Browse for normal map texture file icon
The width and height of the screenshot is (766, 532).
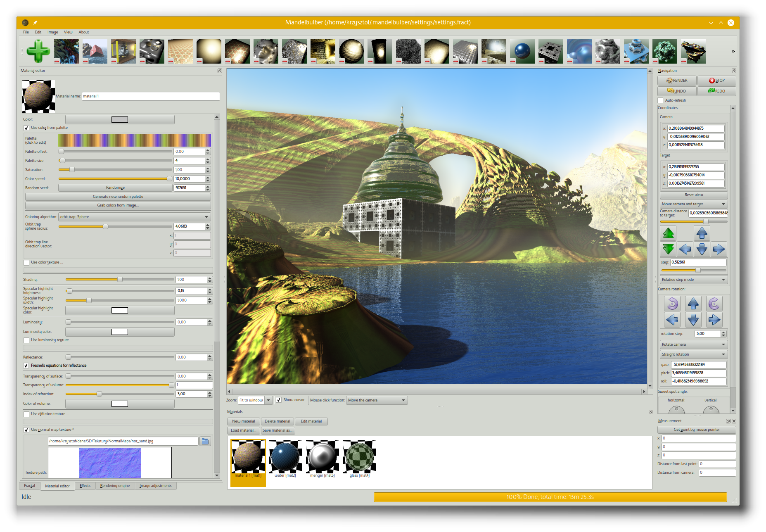[205, 441]
